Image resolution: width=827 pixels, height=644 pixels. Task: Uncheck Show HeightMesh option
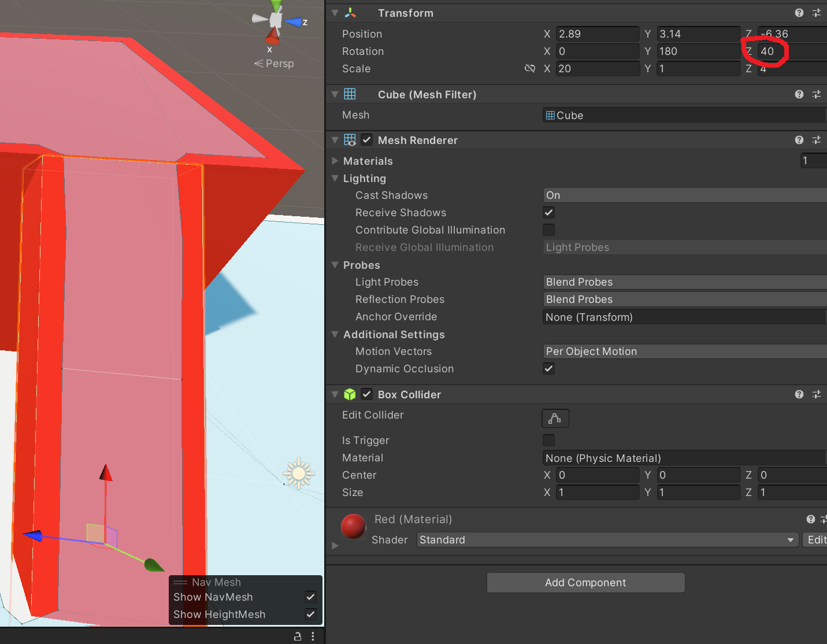point(310,615)
